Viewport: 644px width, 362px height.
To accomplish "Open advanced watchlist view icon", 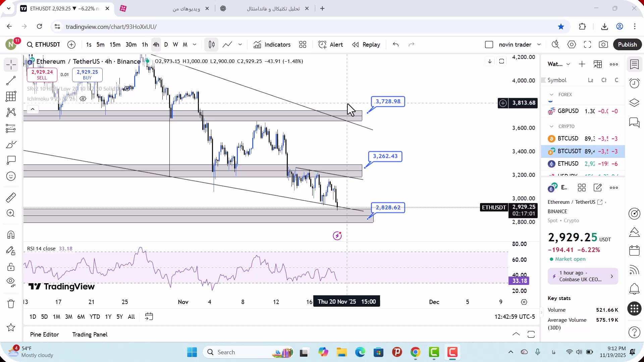I will (x=598, y=64).
